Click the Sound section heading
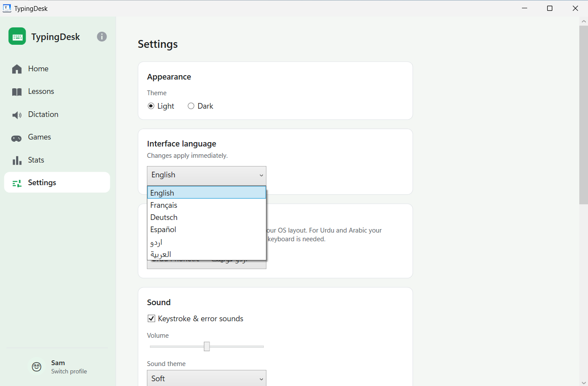 (x=159, y=303)
